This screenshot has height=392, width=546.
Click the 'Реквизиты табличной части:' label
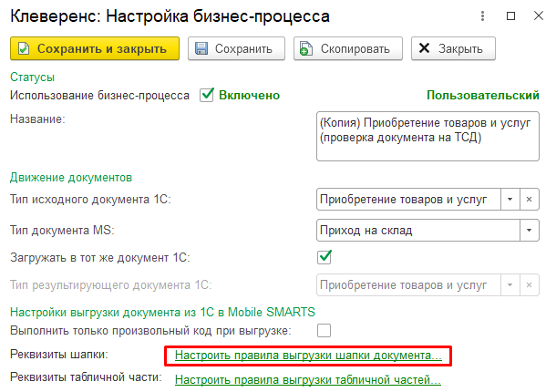[86, 377]
